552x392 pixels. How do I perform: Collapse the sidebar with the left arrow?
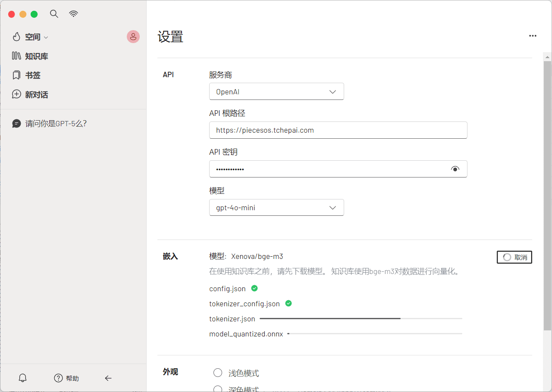click(108, 378)
